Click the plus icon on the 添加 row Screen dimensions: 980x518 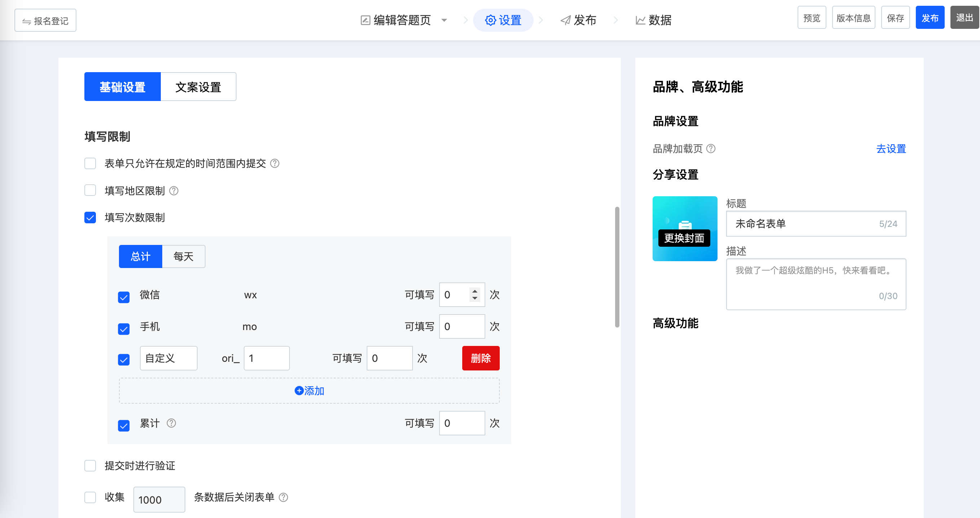click(x=299, y=391)
